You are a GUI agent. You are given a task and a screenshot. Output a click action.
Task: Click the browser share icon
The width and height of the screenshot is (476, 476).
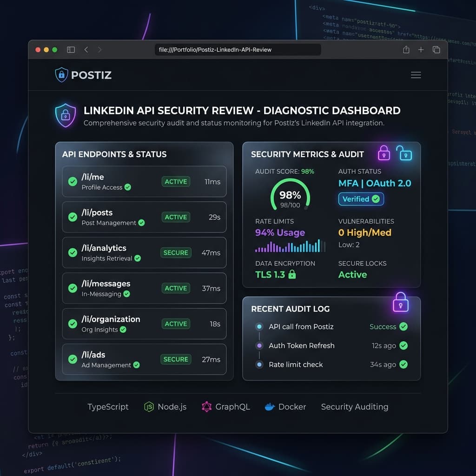tap(406, 49)
